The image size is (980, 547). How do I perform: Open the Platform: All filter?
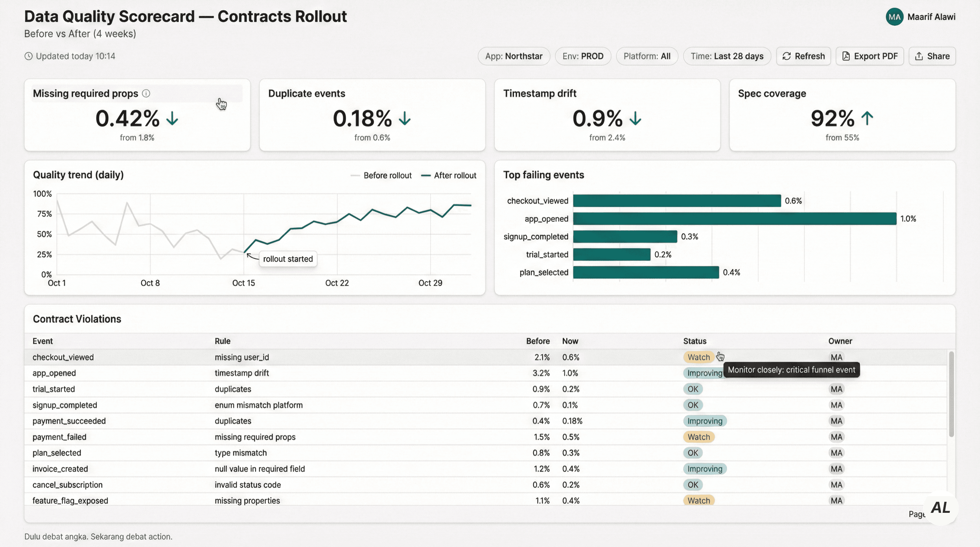coord(647,56)
